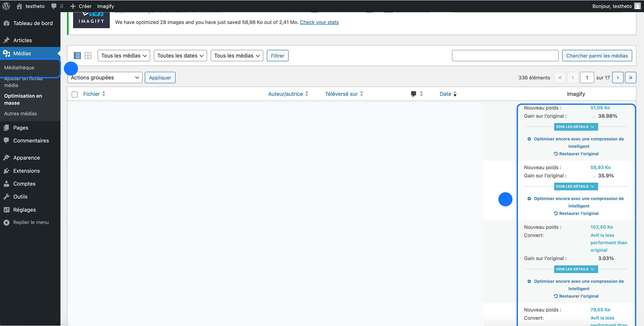Switch to list view icon
Screen dimensions: 644x326
point(77,55)
